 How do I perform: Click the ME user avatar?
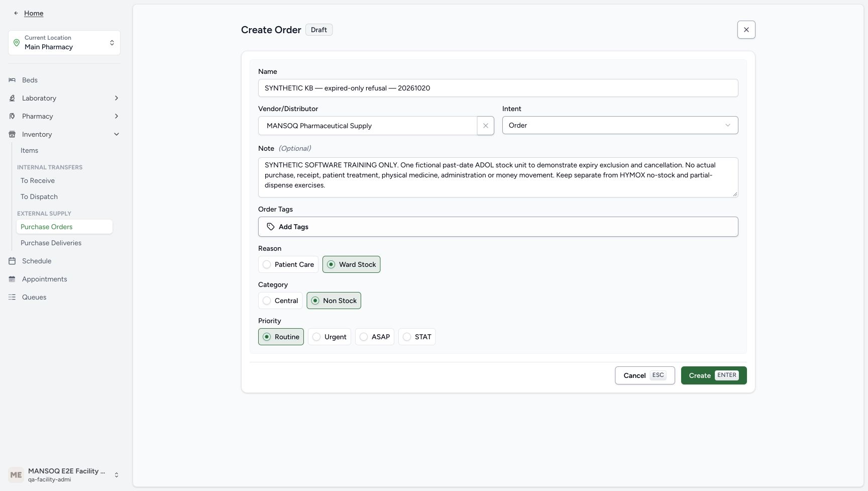click(x=16, y=475)
